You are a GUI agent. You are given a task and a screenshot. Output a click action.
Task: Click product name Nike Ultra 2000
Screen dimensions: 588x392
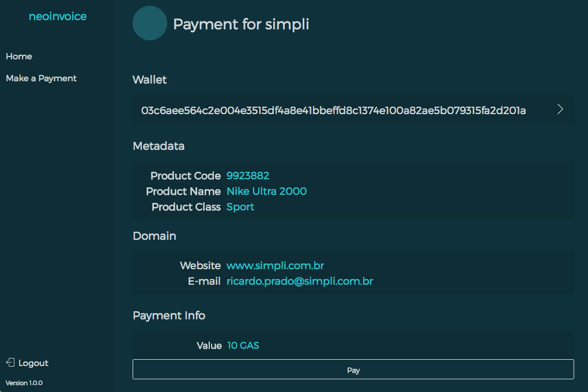pos(267,191)
